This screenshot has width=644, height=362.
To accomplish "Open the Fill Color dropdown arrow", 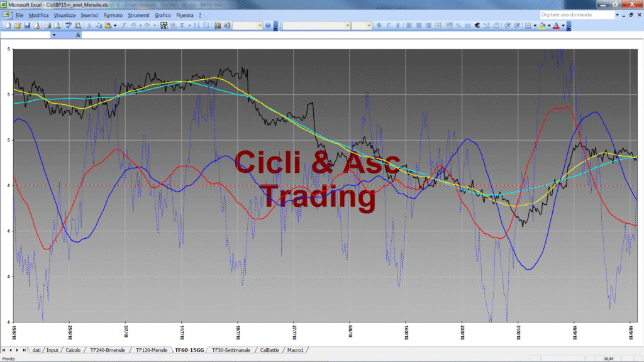I will [x=549, y=25].
